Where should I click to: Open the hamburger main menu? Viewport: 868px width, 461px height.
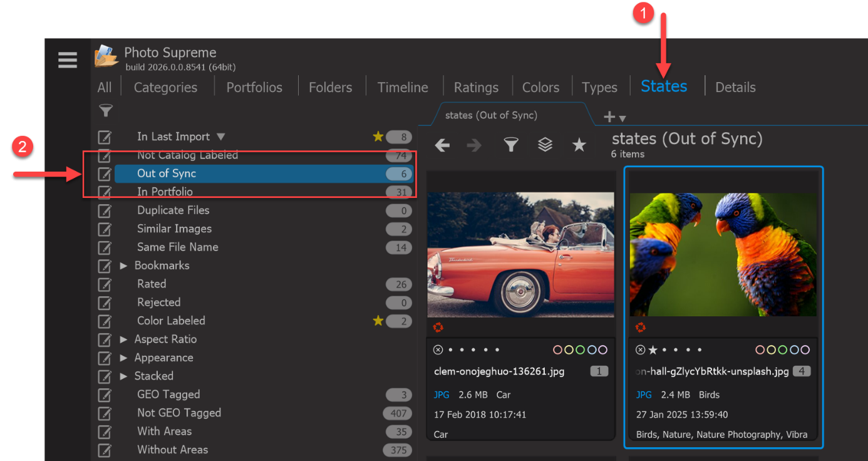coord(68,60)
